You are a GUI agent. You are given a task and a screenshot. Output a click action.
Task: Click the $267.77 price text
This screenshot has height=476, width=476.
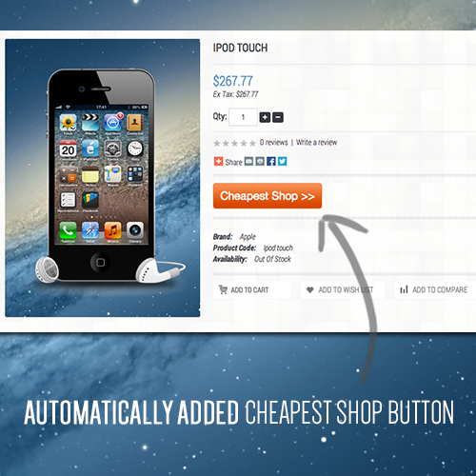pyautogui.click(x=232, y=81)
